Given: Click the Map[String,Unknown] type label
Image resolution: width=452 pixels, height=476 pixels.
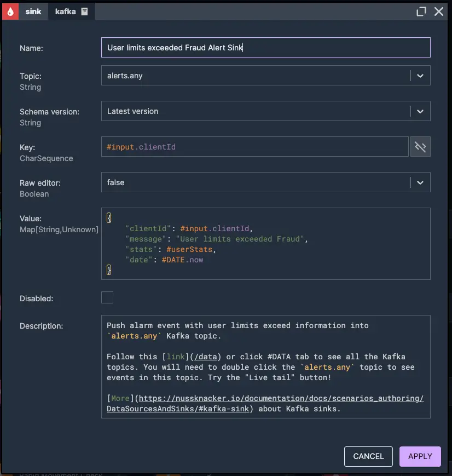Looking at the screenshot, I should click(x=59, y=230).
